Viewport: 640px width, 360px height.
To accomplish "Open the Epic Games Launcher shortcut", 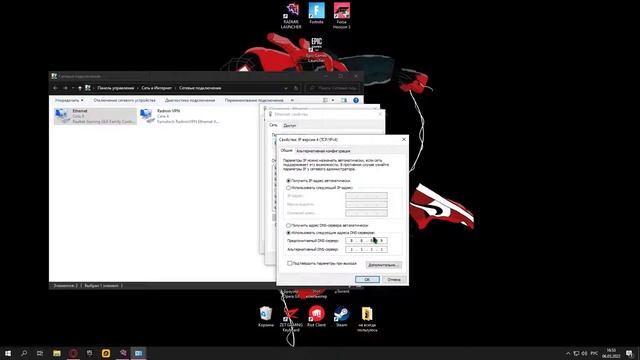I will pos(316,50).
